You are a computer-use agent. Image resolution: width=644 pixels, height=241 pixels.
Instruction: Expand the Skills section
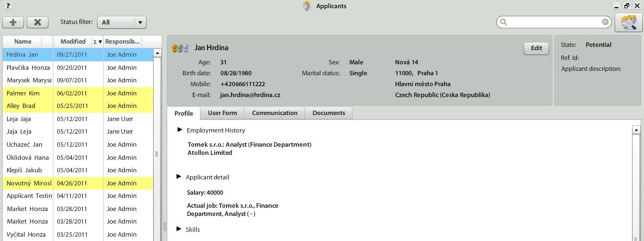[179, 230]
